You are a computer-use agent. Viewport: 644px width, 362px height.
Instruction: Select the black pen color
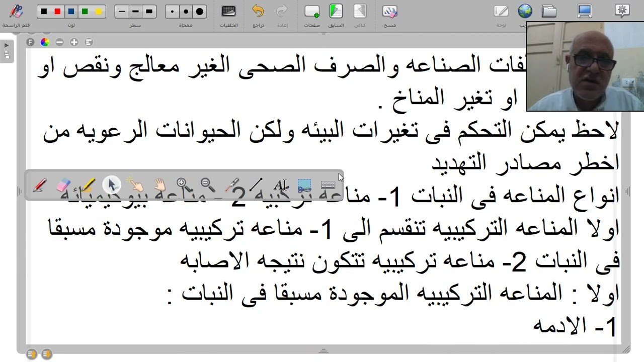point(44,12)
